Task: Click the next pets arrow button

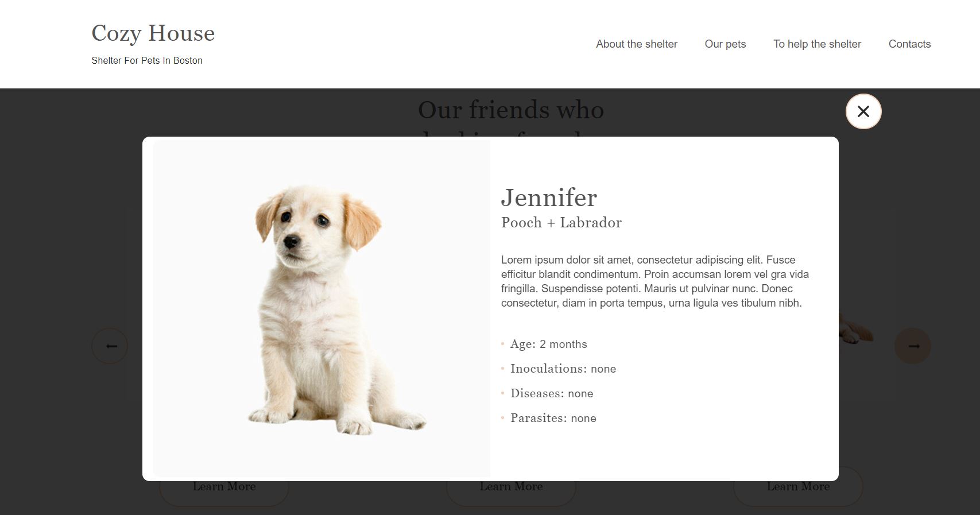Action: [913, 346]
